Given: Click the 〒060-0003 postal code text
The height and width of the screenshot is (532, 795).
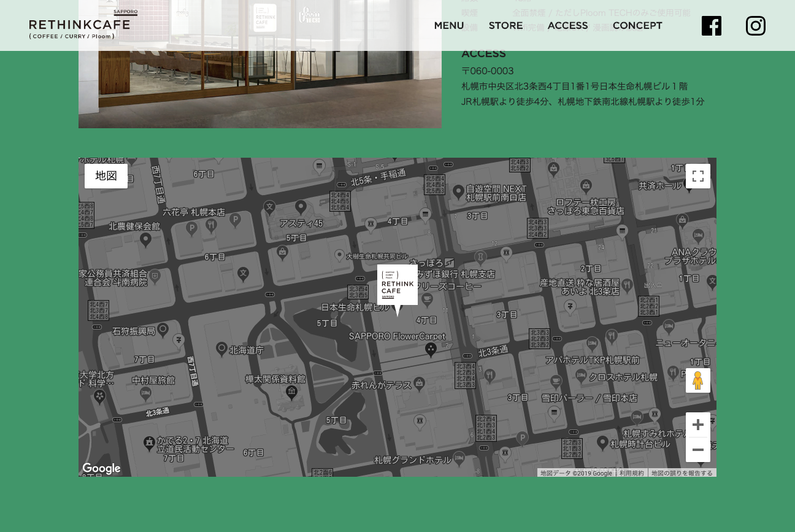Looking at the screenshot, I should coord(488,71).
